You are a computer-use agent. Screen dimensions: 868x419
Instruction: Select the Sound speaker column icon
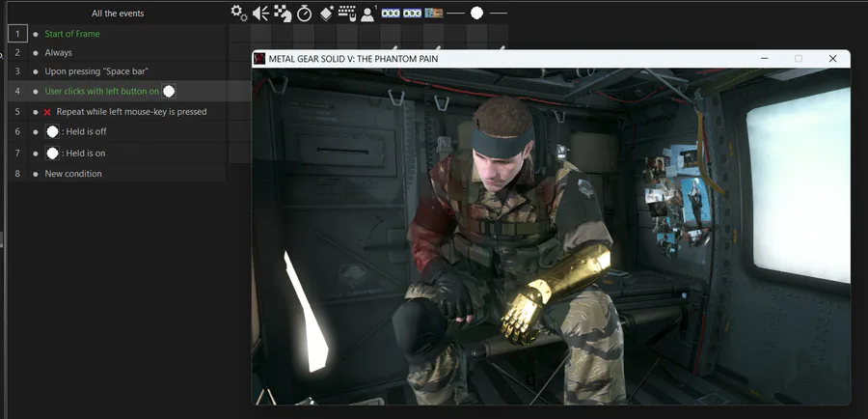pyautogui.click(x=260, y=13)
